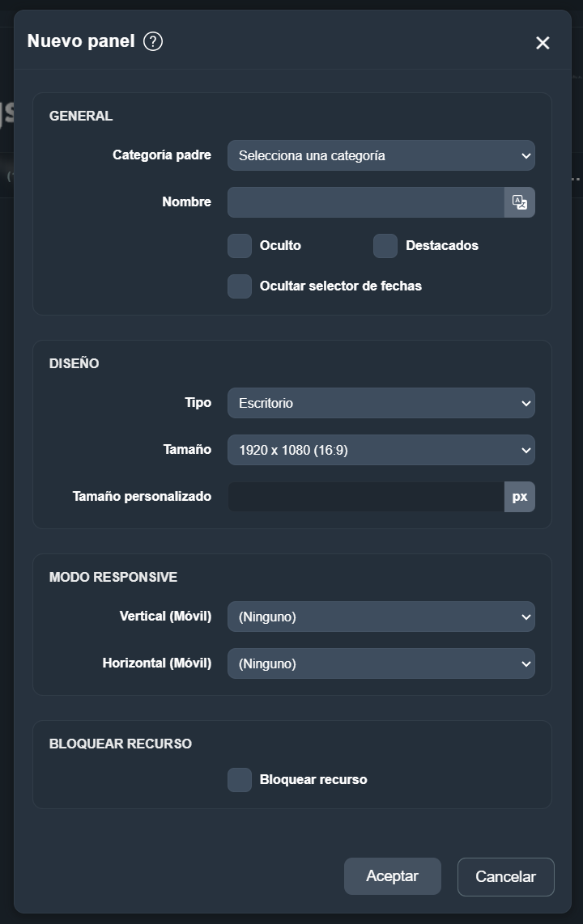Check the Destacados option

click(x=385, y=246)
